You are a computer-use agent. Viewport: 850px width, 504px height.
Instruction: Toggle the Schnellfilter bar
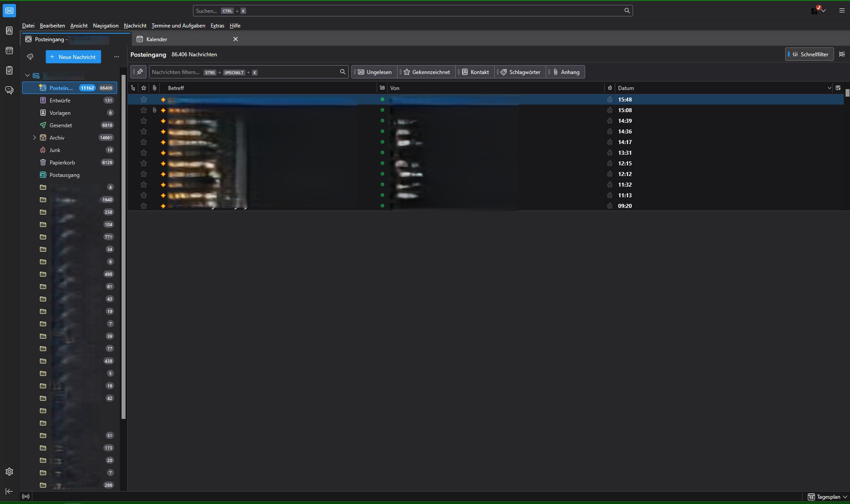[810, 55]
